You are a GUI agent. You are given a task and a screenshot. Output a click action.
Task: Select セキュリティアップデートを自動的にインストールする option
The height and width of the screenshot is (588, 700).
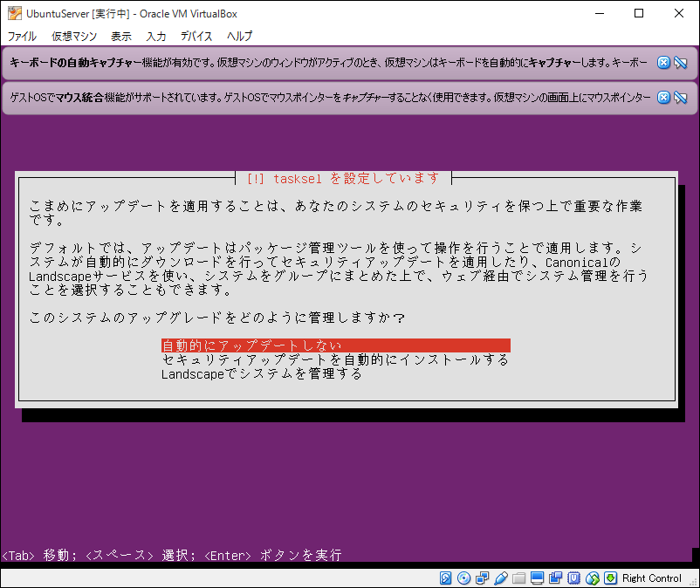pos(335,359)
